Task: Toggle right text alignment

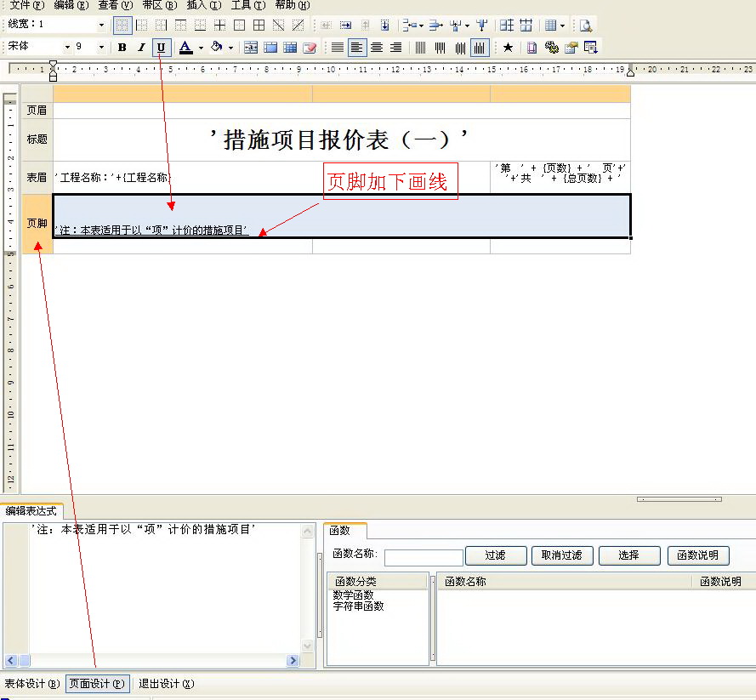Action: (x=395, y=48)
